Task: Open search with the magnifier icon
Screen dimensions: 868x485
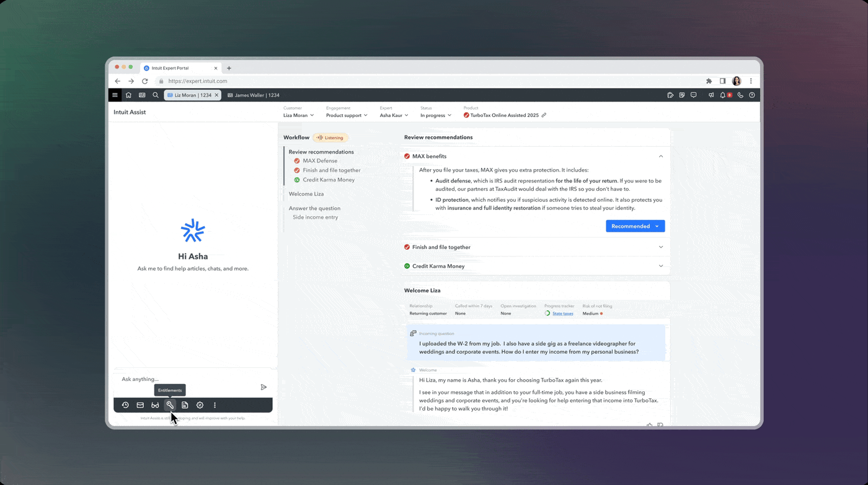Action: point(156,95)
